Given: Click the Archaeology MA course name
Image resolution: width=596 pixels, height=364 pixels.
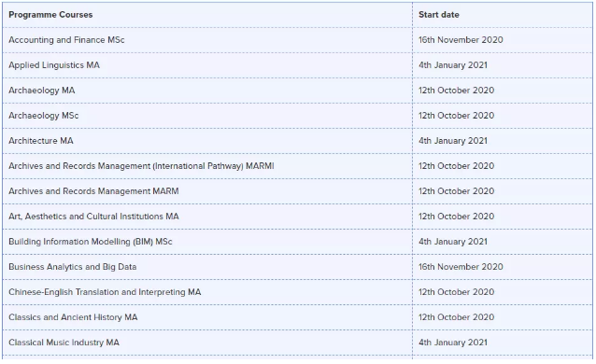Looking at the screenshot, I should tap(42, 91).
